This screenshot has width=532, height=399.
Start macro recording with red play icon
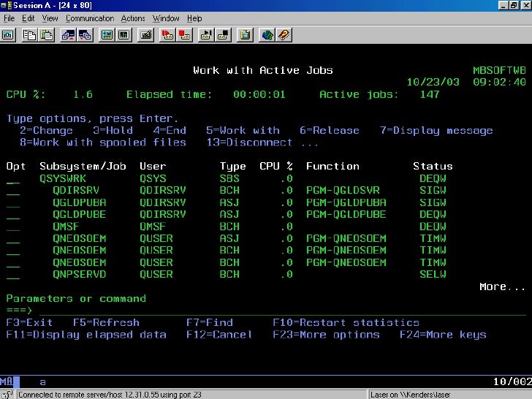167,35
